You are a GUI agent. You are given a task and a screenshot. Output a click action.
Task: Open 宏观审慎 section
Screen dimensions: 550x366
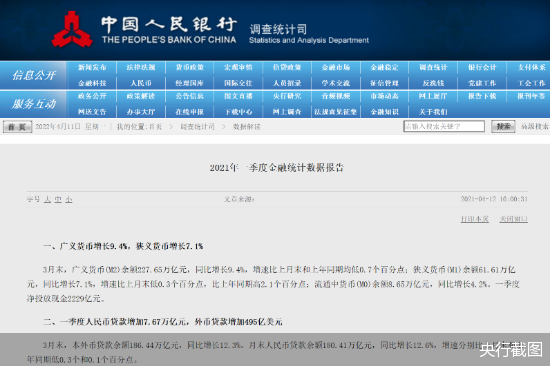(238, 67)
